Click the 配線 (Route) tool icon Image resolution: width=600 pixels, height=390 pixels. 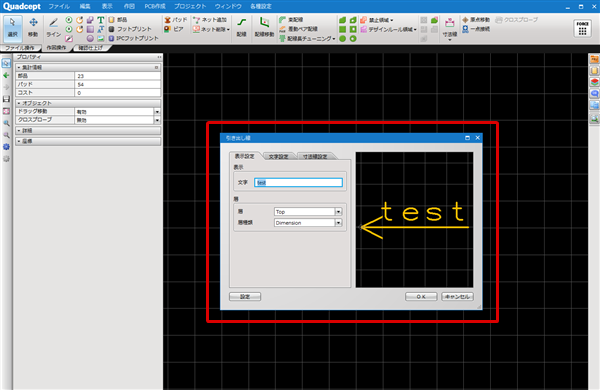241,27
